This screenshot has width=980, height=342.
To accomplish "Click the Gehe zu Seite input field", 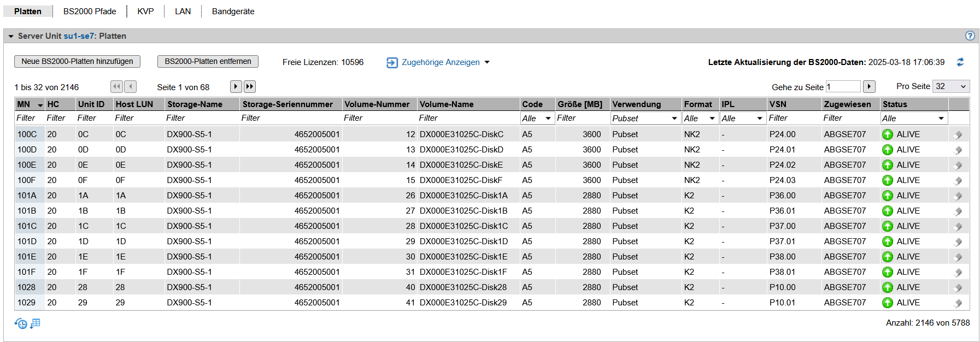I will point(843,87).
